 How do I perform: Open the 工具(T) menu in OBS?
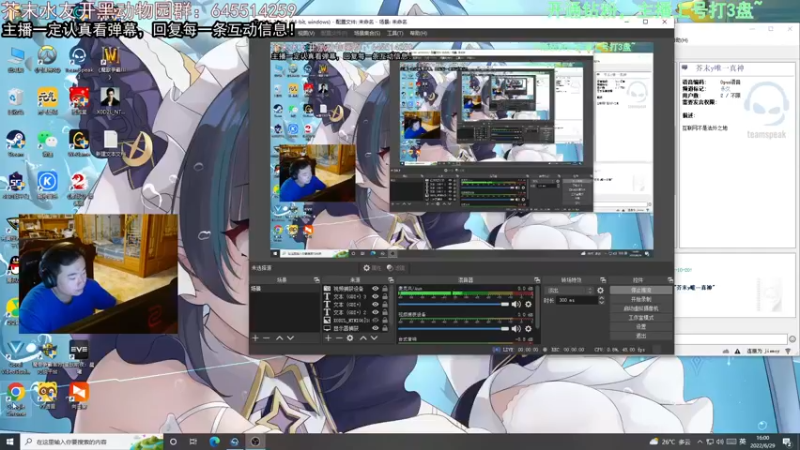coord(395,33)
